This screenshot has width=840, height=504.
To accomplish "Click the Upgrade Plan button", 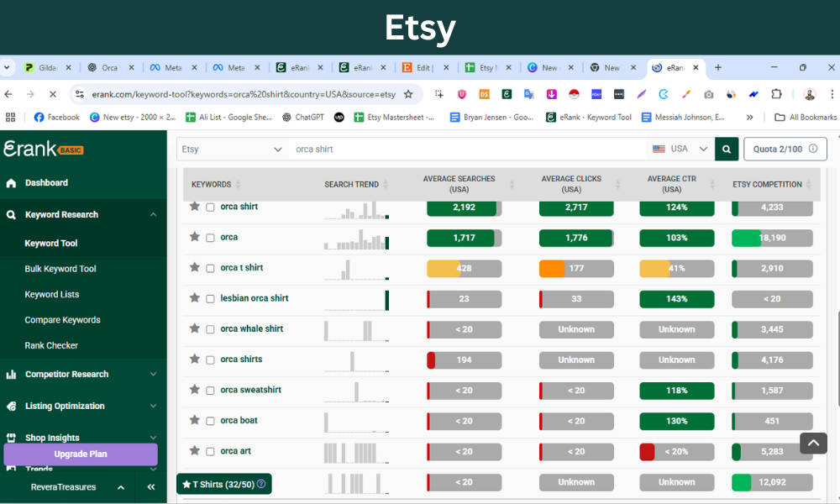I will click(x=81, y=454).
